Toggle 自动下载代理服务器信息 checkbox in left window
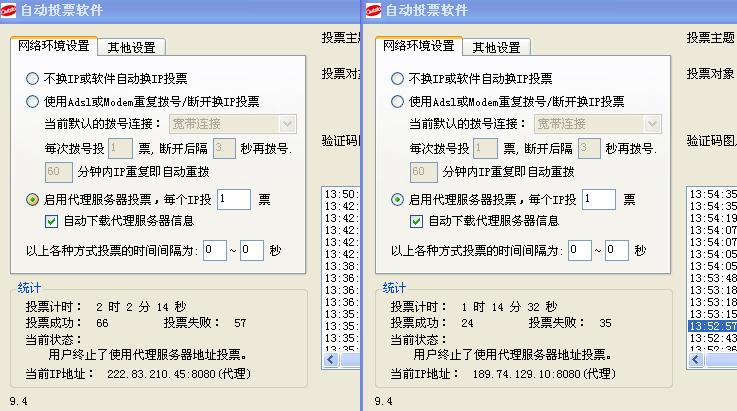This screenshot has height=411, width=737. coord(52,221)
